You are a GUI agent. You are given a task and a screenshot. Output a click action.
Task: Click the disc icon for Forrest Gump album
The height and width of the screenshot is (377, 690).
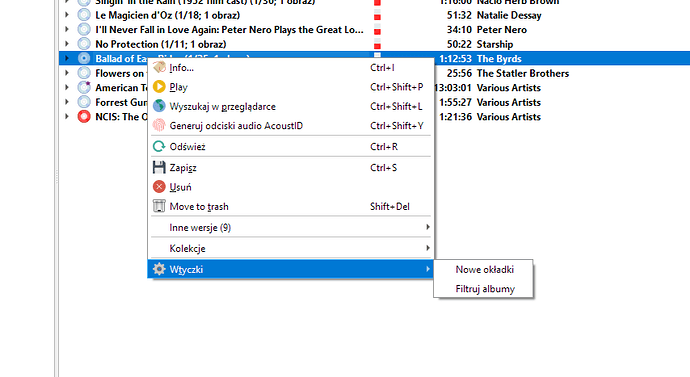(84, 102)
